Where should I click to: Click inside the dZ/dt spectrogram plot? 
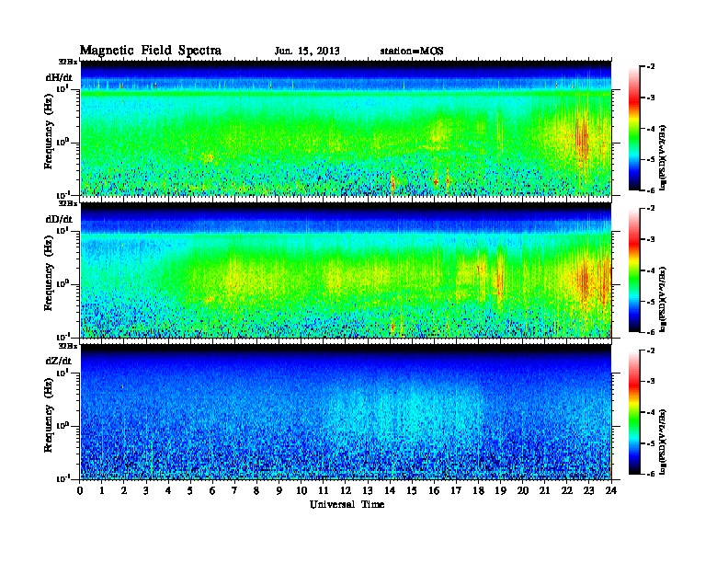[346, 412]
